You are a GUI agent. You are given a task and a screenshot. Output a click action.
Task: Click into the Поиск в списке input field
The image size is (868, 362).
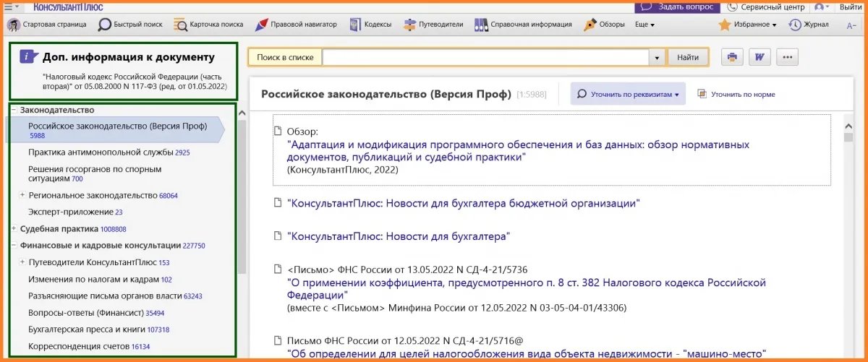click(x=485, y=57)
